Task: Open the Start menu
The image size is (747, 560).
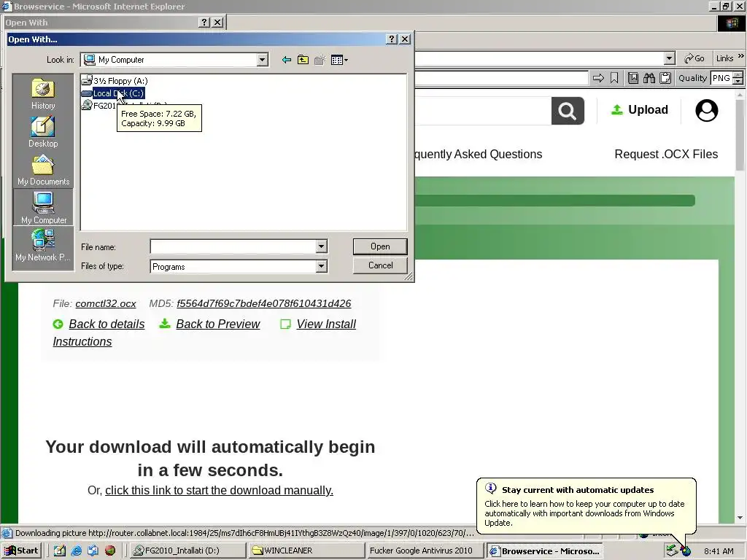Action: pos(22,551)
